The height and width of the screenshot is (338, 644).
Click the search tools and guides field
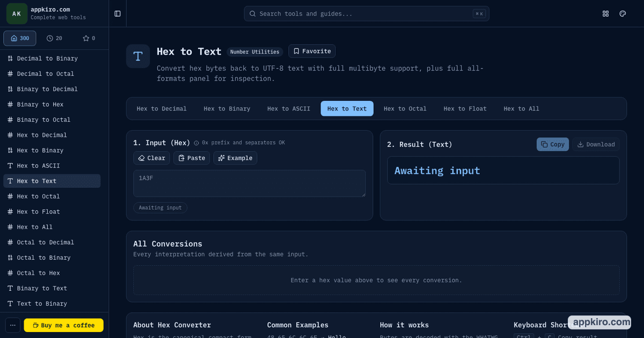click(367, 13)
